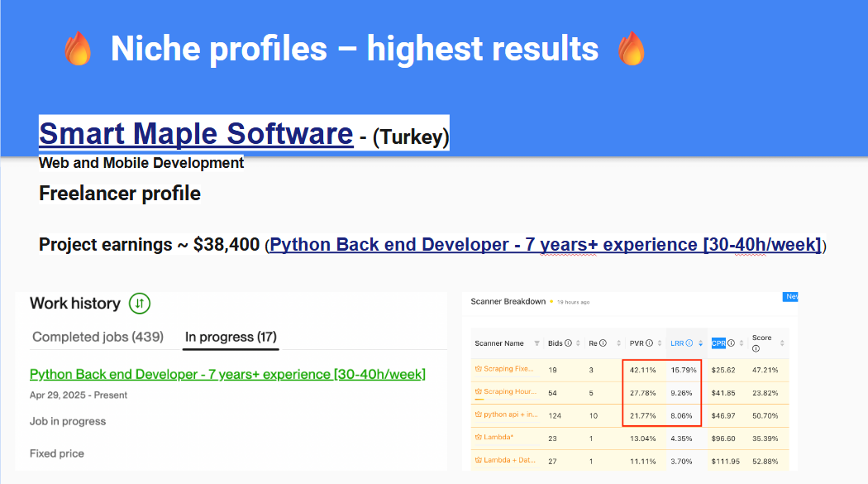Viewport: 868px width, 484px height.
Task: Click the Web and Mobile Development subtitle
Action: pyautogui.click(x=141, y=163)
